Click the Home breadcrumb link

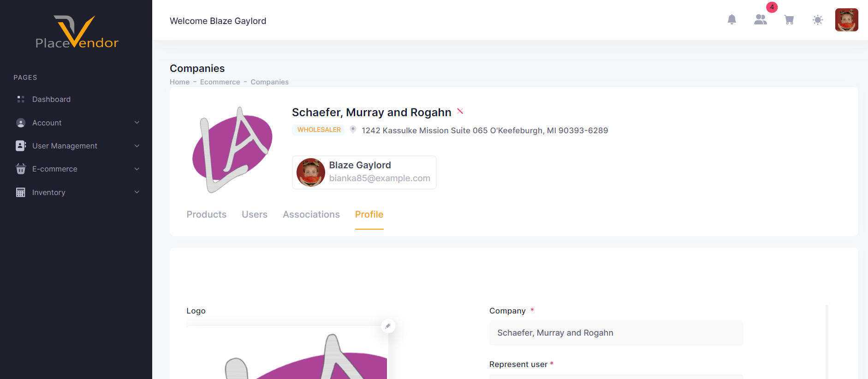179,82
